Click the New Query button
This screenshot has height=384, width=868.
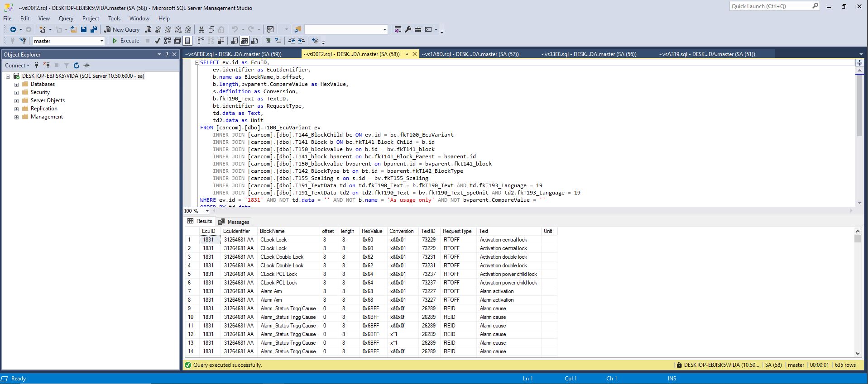[122, 29]
